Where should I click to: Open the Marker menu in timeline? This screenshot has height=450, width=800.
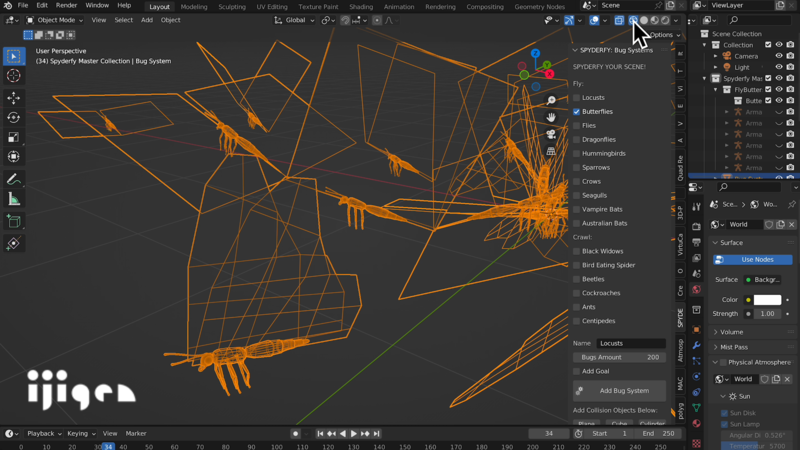tap(136, 434)
